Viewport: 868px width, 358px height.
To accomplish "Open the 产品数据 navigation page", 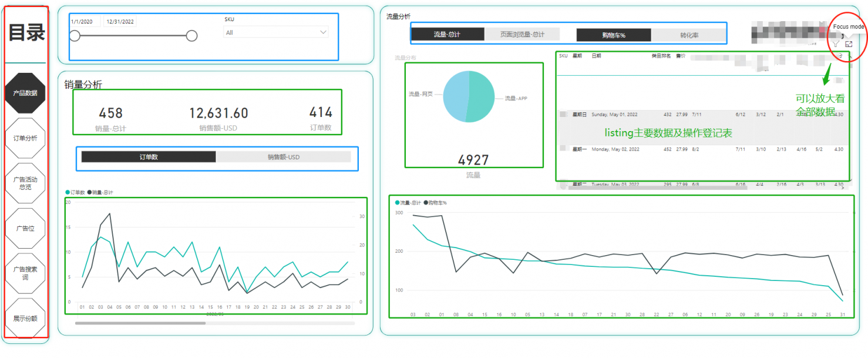I will pos(25,93).
